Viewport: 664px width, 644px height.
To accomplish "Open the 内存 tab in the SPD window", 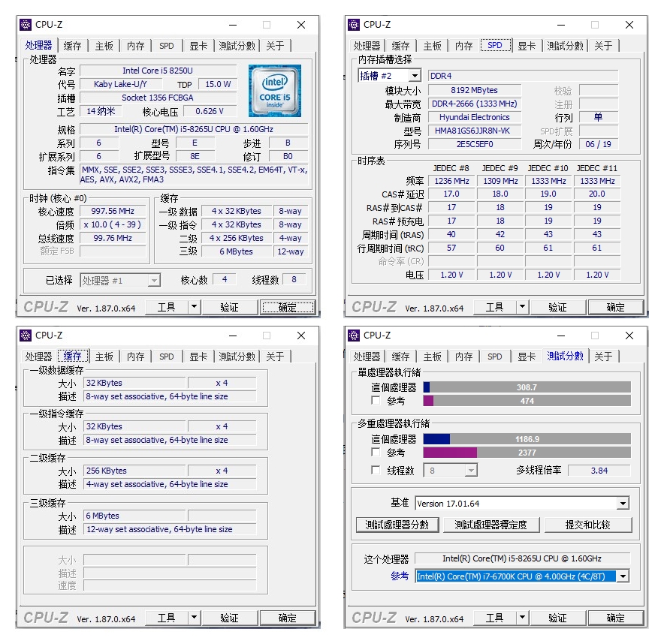I will (464, 46).
